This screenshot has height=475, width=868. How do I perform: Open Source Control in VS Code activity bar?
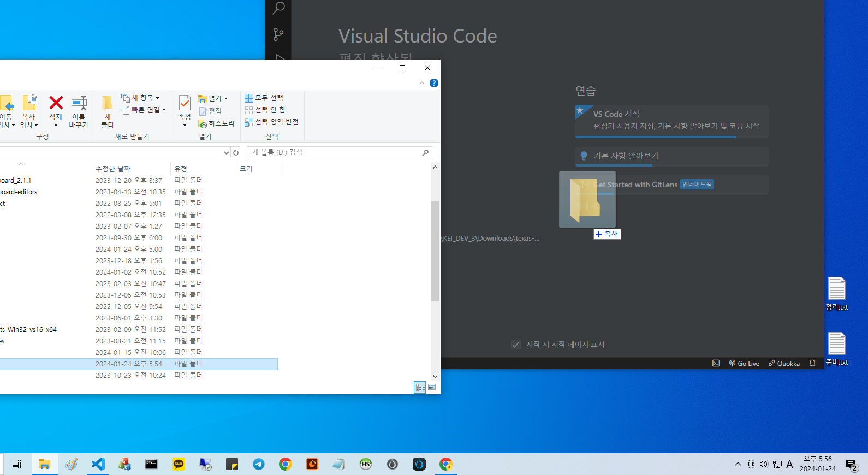pyautogui.click(x=278, y=34)
